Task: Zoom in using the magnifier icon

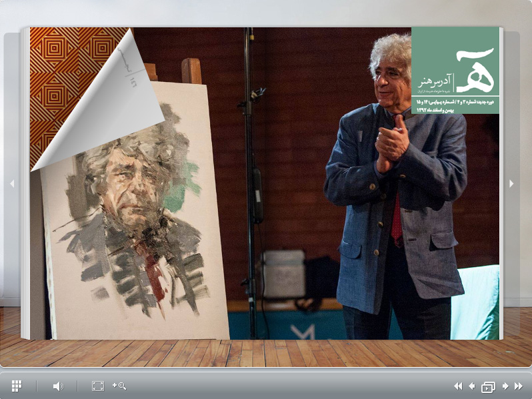Action: (x=119, y=386)
